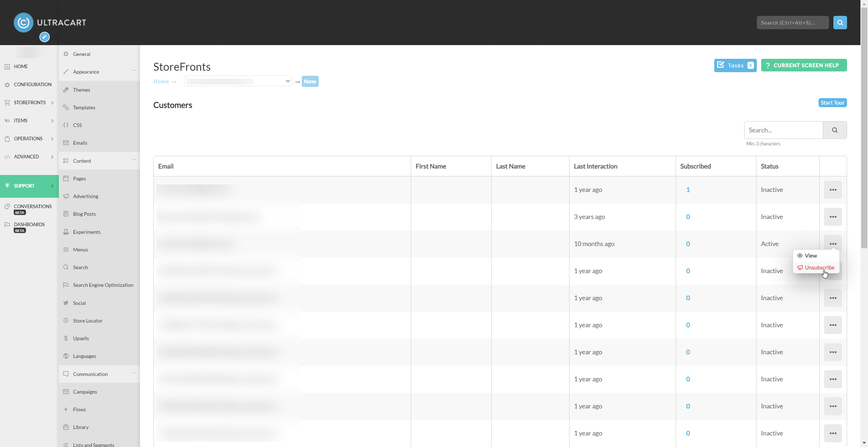Open CURRENT SCREEN HELP

[x=804, y=65]
